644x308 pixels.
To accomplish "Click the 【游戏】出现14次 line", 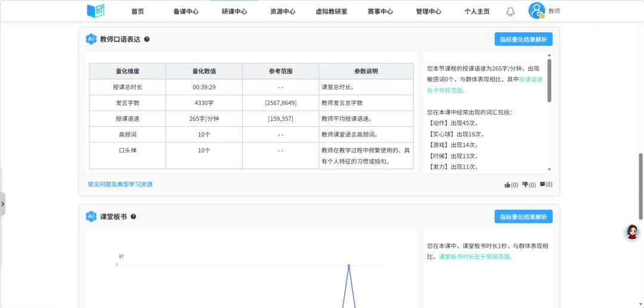I will [452, 145].
